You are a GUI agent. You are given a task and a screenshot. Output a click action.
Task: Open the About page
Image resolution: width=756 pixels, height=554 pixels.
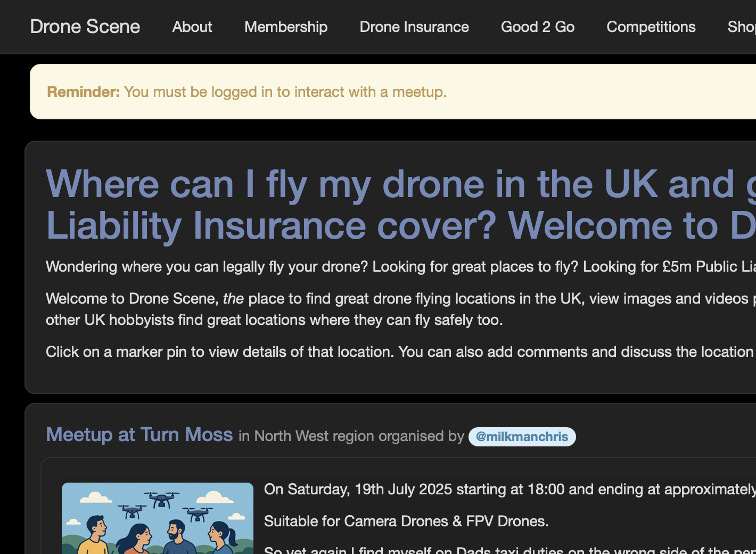pyautogui.click(x=192, y=27)
